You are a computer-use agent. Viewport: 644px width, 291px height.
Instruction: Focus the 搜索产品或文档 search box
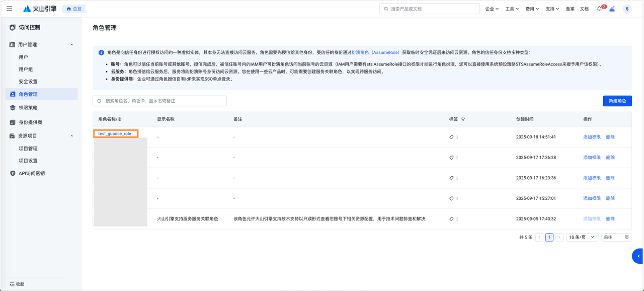tap(430, 9)
